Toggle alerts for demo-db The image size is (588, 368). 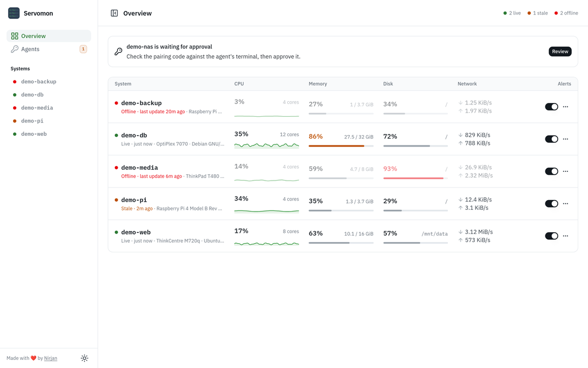[552, 139]
